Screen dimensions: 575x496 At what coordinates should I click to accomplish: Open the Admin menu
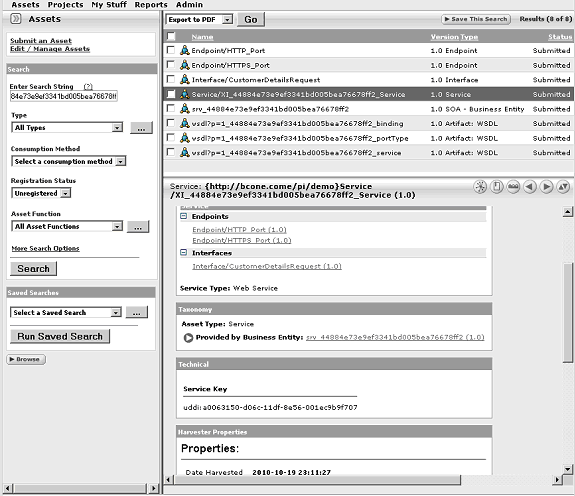click(x=189, y=5)
